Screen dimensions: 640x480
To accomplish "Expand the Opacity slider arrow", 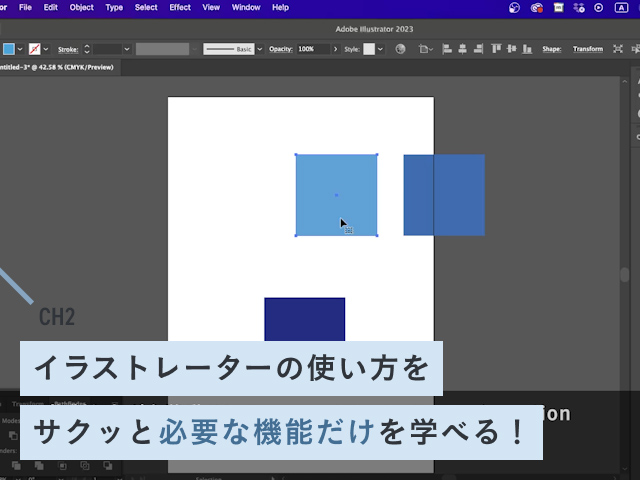I will tap(336, 49).
